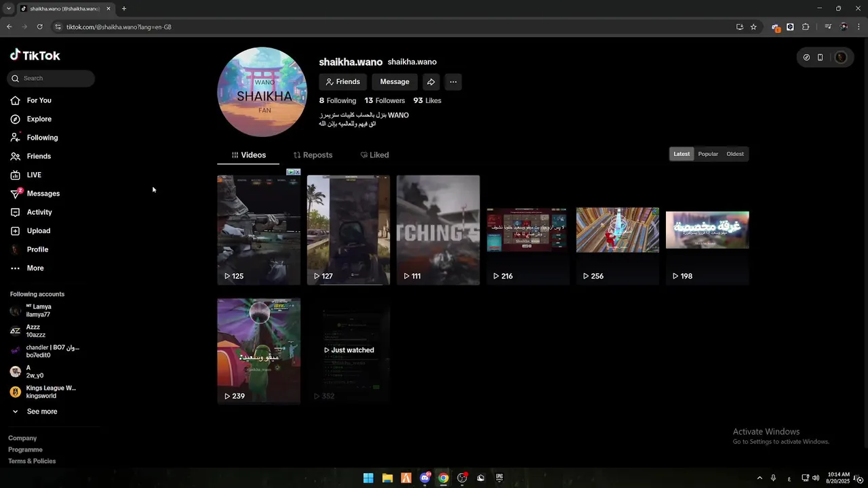868x488 pixels.
Task: Click the get app phone icon
Action: [820, 58]
